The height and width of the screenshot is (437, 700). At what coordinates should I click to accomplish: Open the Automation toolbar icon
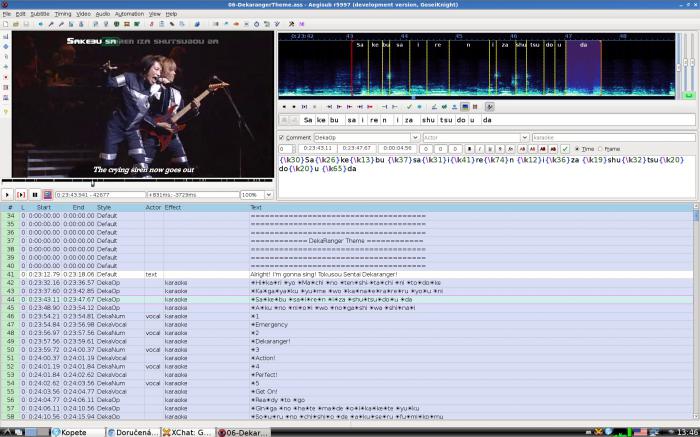[x=197, y=24]
